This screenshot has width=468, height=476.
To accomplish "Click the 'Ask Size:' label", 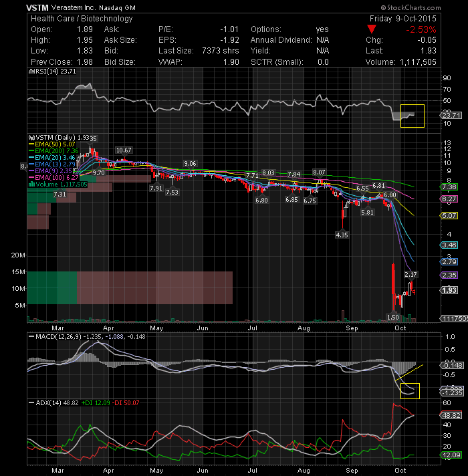I will [120, 40].
